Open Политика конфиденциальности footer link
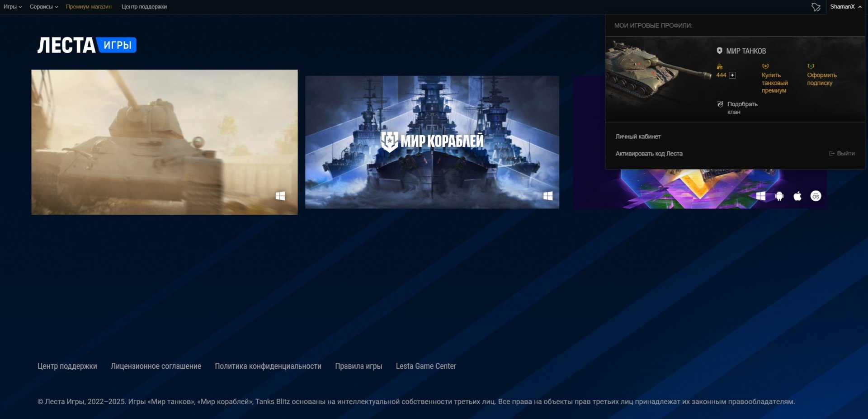 point(268,366)
